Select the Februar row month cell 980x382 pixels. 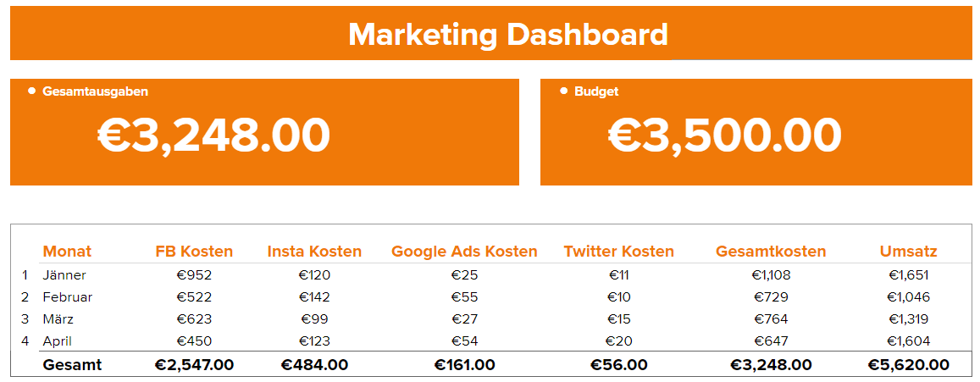click(x=68, y=297)
